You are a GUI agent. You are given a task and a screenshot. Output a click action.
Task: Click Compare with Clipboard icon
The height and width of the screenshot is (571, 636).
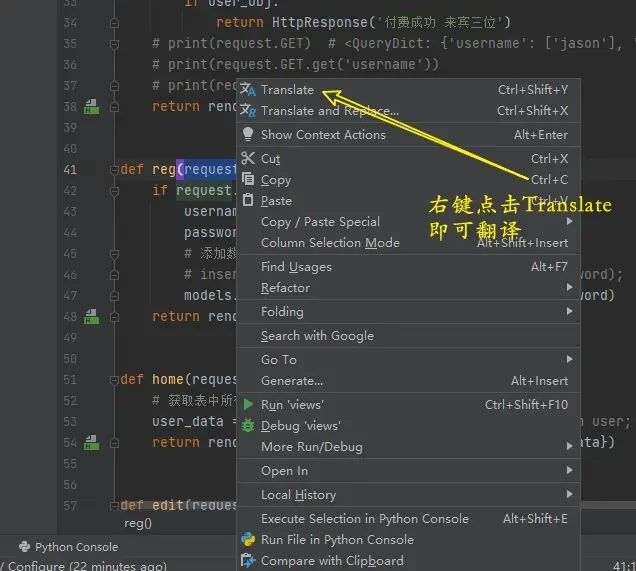(x=248, y=561)
